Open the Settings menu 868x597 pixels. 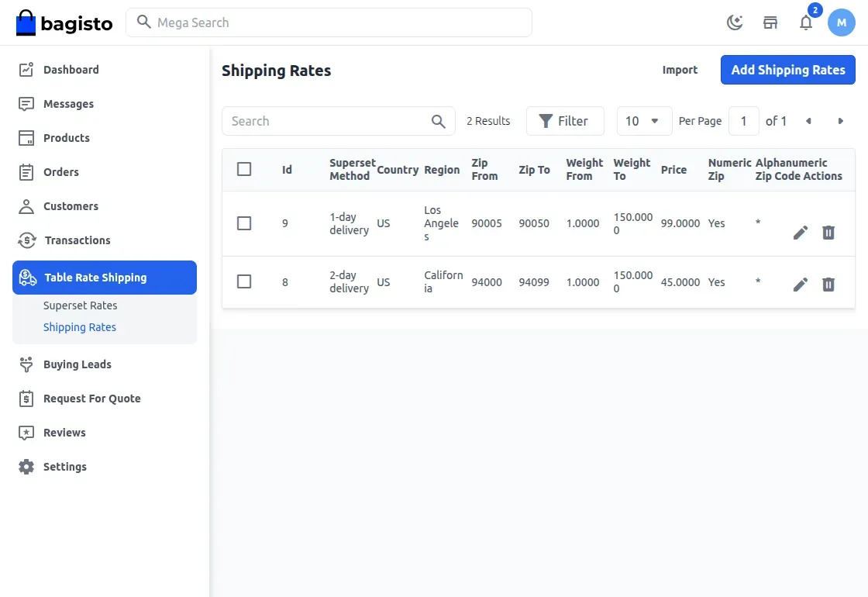[x=65, y=466]
